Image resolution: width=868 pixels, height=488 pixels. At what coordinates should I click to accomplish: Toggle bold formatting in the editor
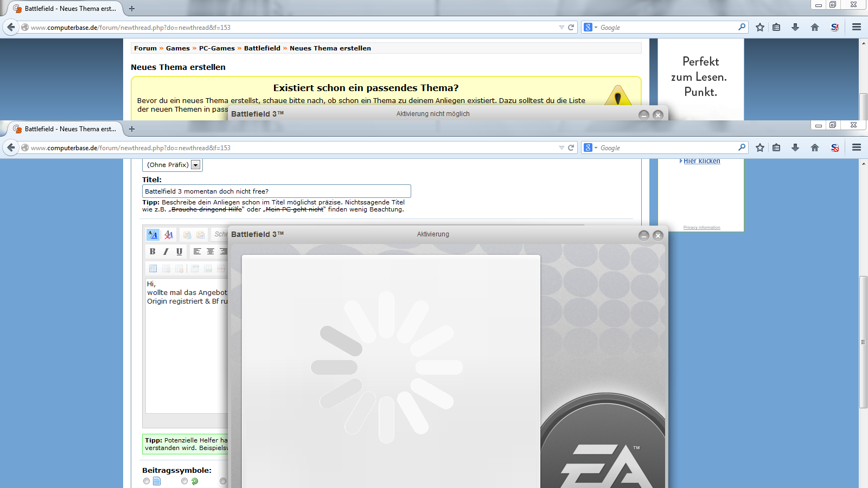tap(152, 252)
